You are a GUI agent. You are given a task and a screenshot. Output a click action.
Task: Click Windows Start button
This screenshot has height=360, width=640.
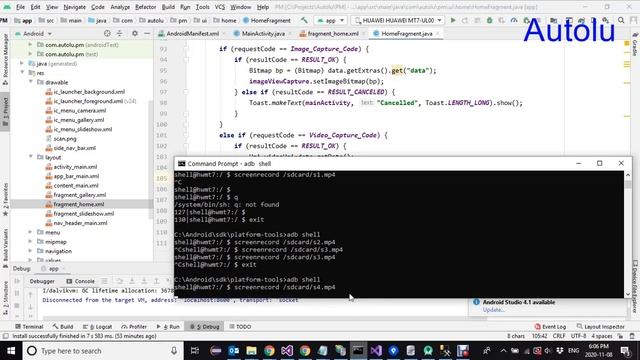click(x=11, y=351)
